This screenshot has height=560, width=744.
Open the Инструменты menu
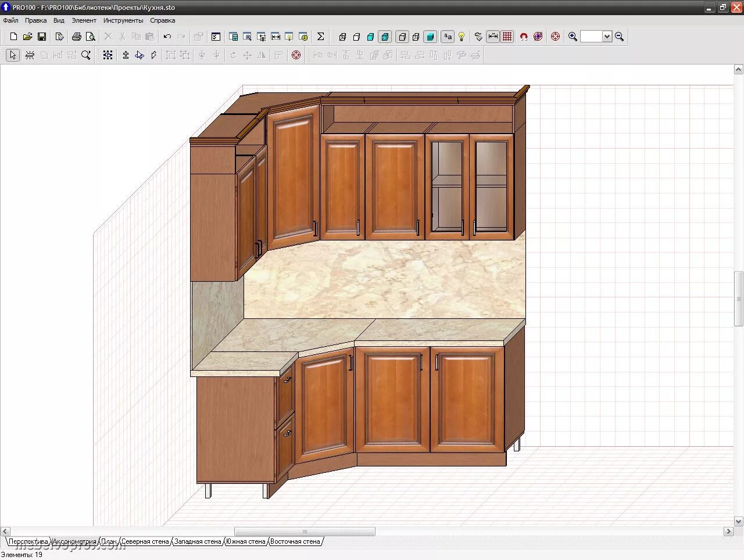(123, 20)
